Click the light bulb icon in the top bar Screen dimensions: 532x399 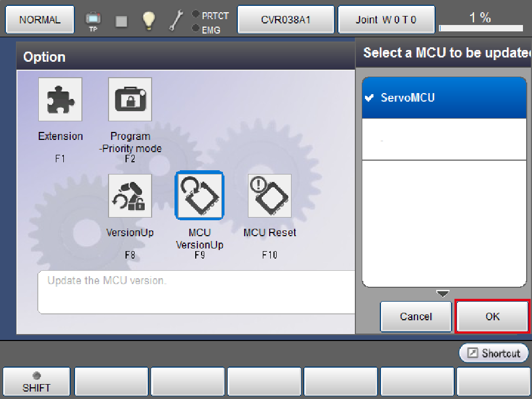point(148,20)
